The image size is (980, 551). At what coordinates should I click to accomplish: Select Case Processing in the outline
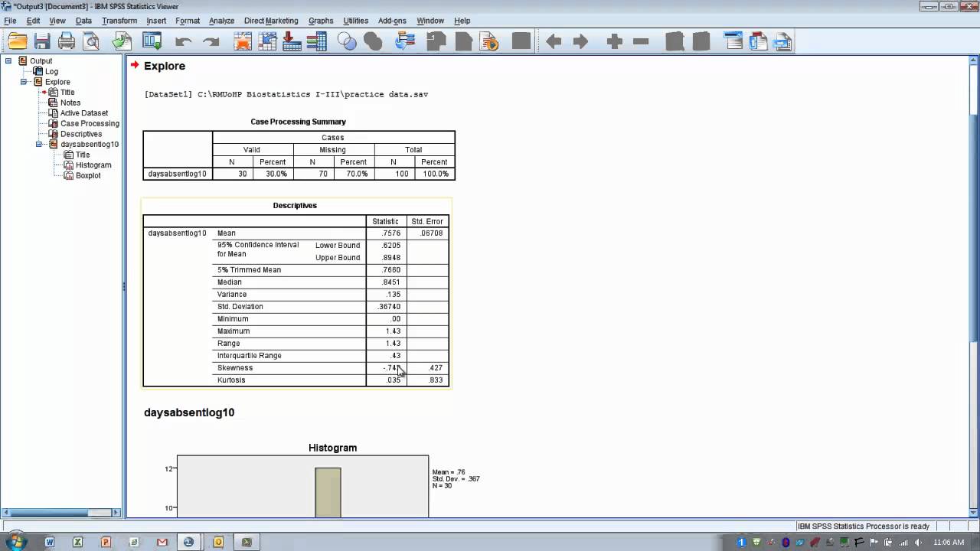(x=90, y=123)
